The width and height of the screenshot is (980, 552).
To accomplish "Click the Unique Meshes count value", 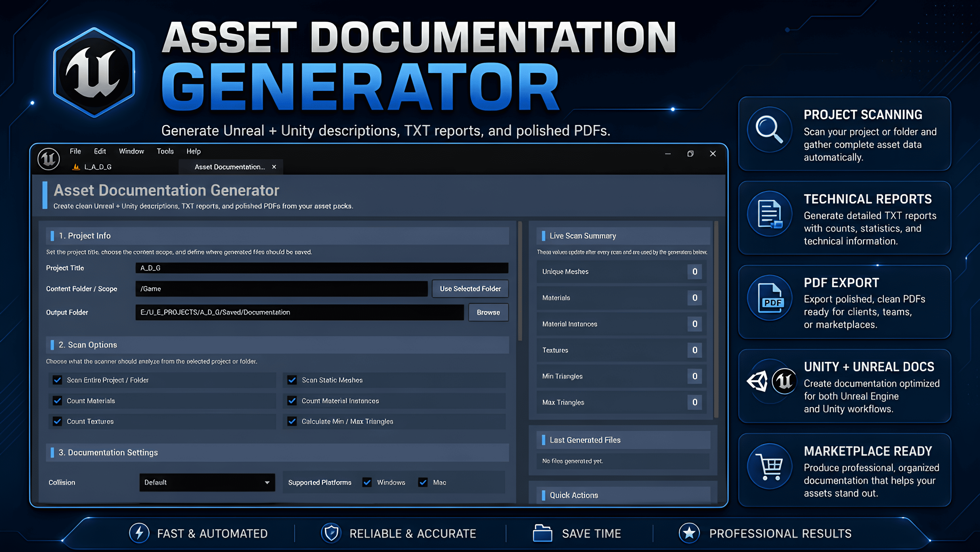I will (695, 271).
